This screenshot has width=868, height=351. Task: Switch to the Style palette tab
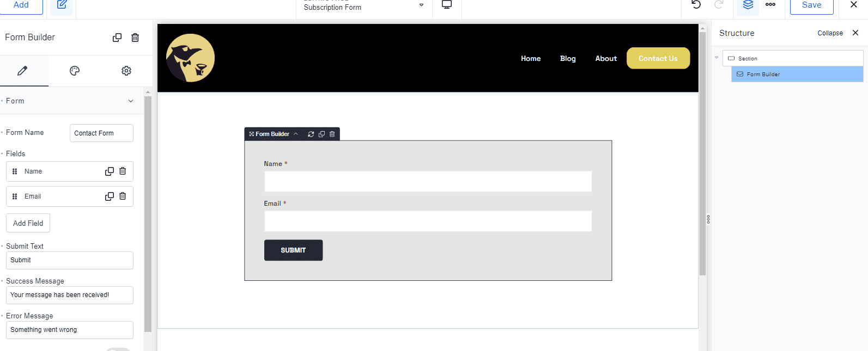[75, 71]
